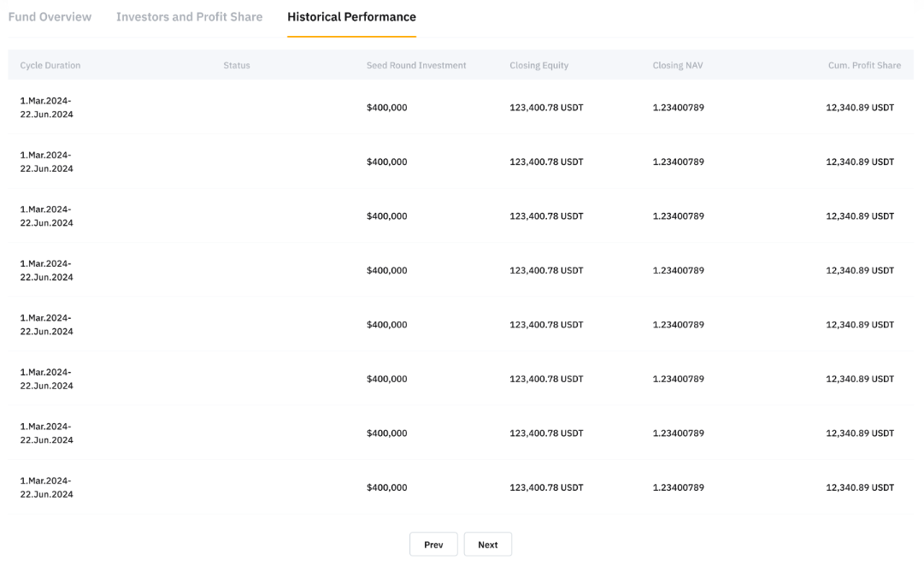The image size is (924, 572).
Task: Select the fifth row's cycle duration dates
Action: (x=47, y=325)
